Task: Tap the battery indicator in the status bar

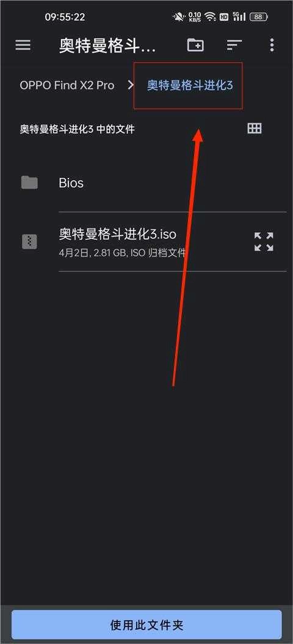Action: [x=258, y=17]
